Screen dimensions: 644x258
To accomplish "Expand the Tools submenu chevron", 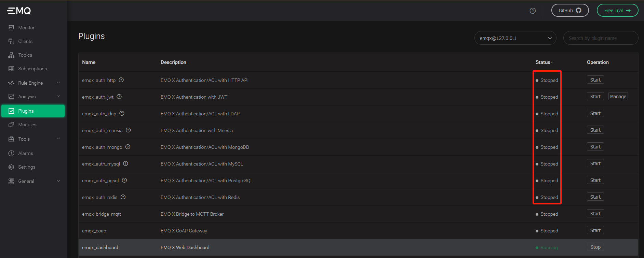I will point(58,139).
